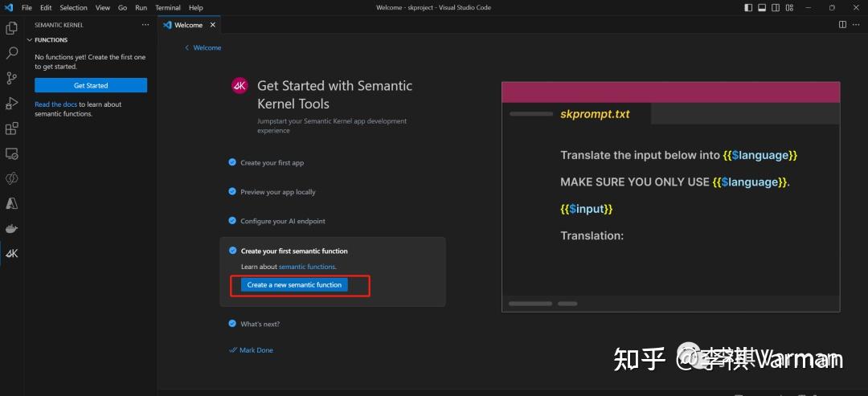Toggle 'Create your first semantic function' check

232,251
